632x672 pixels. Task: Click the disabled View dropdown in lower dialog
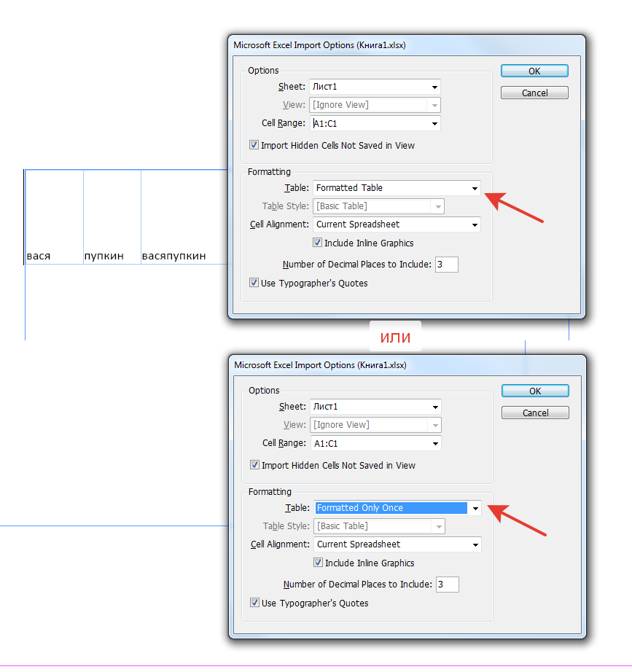[x=375, y=425]
